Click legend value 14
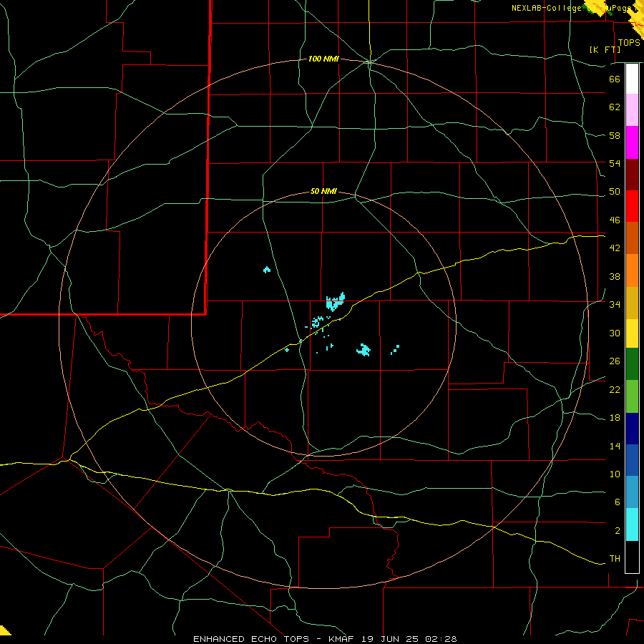 point(615,446)
